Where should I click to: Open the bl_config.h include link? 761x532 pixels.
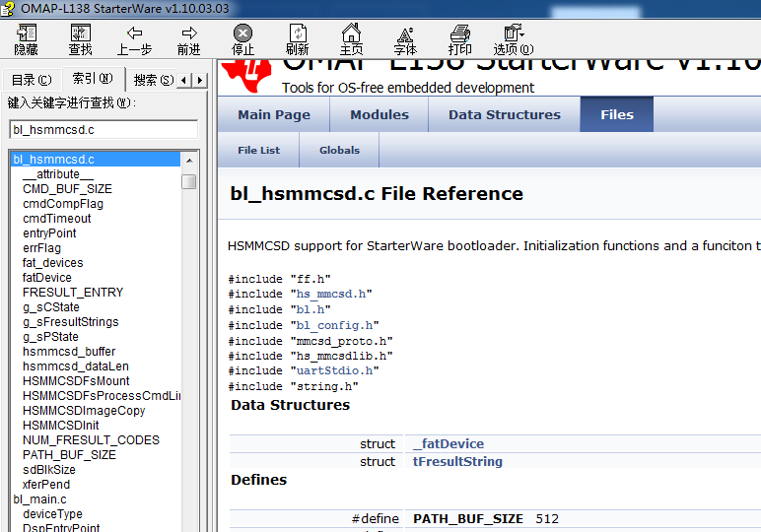point(334,325)
